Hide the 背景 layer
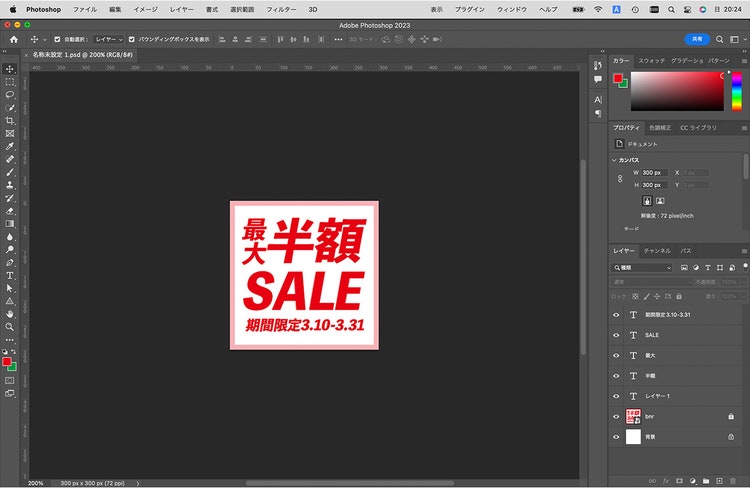This screenshot has width=750, height=488. pyautogui.click(x=616, y=437)
